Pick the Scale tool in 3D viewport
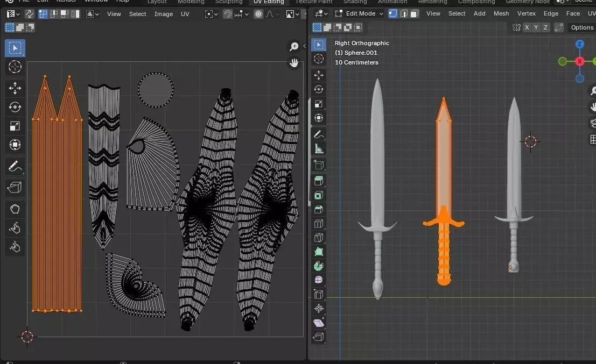This screenshot has height=364, width=596. coord(319,104)
